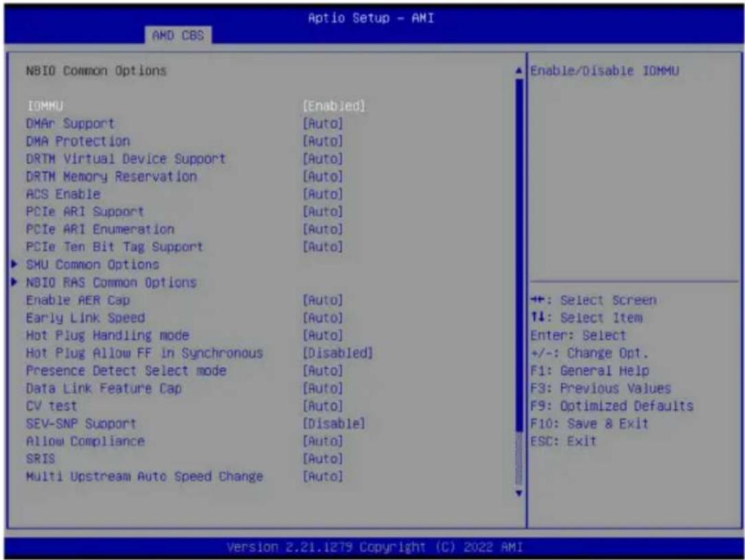Click F1: General Help hint
Screen dimensions: 745x560
pos(590,370)
